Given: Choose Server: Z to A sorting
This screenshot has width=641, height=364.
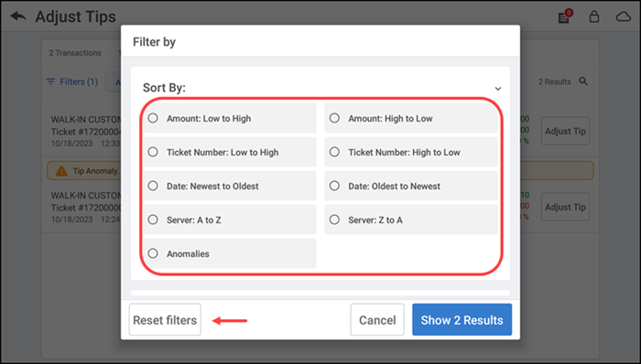Looking at the screenshot, I should tap(411, 219).
